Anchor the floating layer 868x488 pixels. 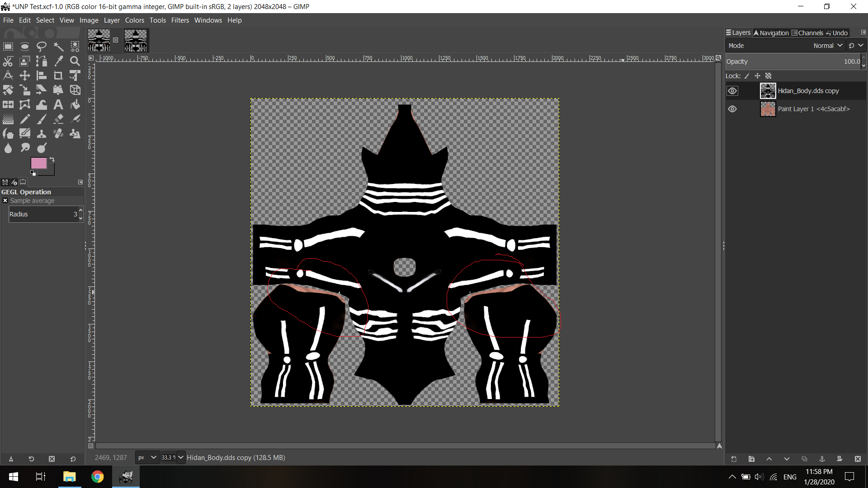pyautogui.click(x=822, y=459)
